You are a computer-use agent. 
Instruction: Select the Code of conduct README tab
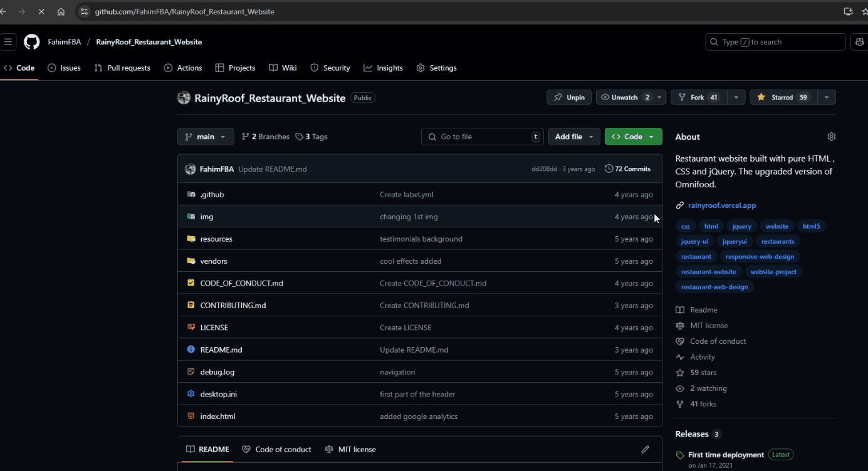276,449
